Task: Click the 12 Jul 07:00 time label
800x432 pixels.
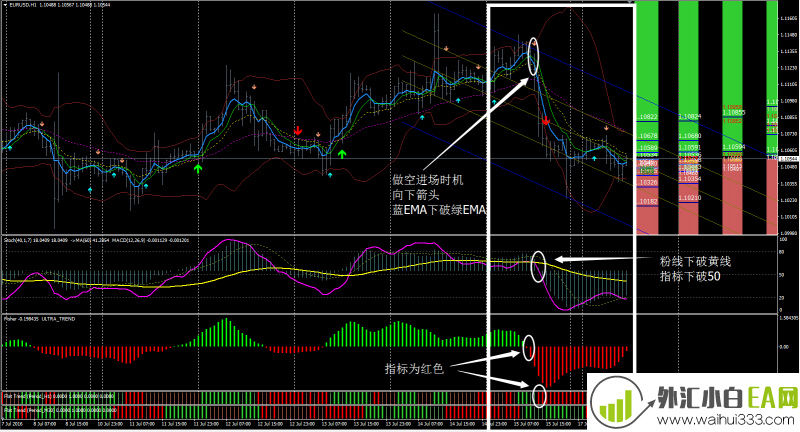Action: 238,424
